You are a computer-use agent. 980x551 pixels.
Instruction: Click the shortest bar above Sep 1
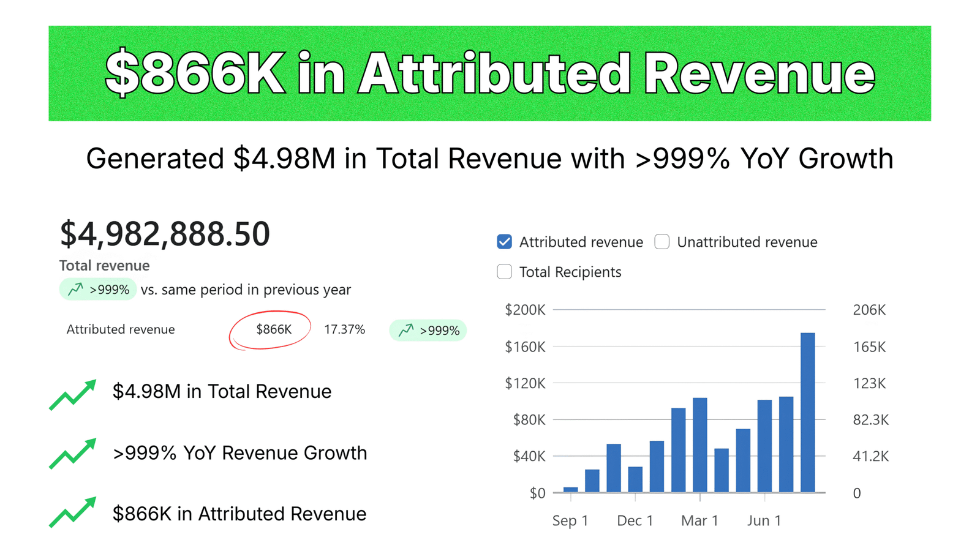coord(571,490)
